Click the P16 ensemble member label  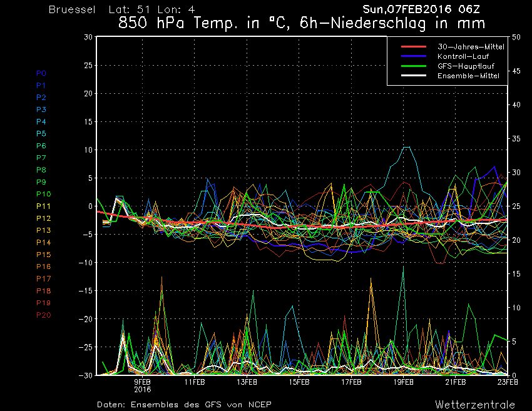[44, 266]
